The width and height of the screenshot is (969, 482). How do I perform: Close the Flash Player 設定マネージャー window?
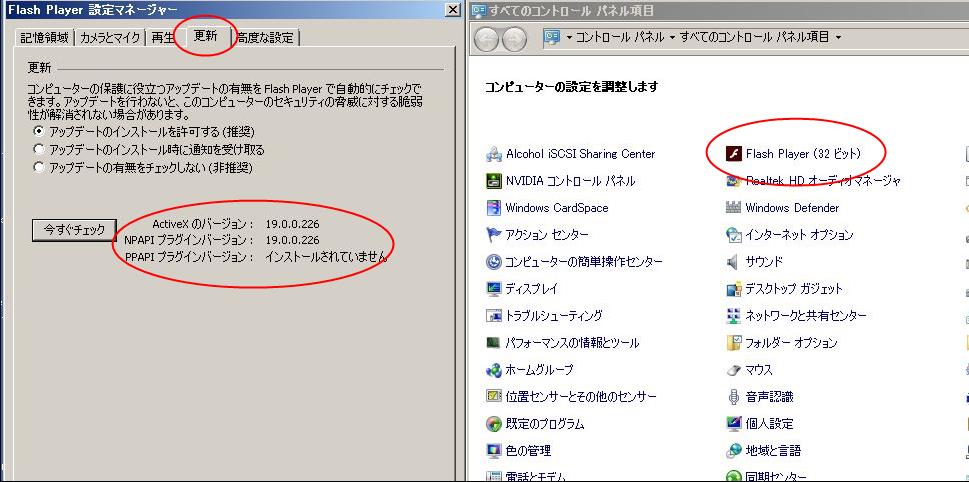[453, 9]
